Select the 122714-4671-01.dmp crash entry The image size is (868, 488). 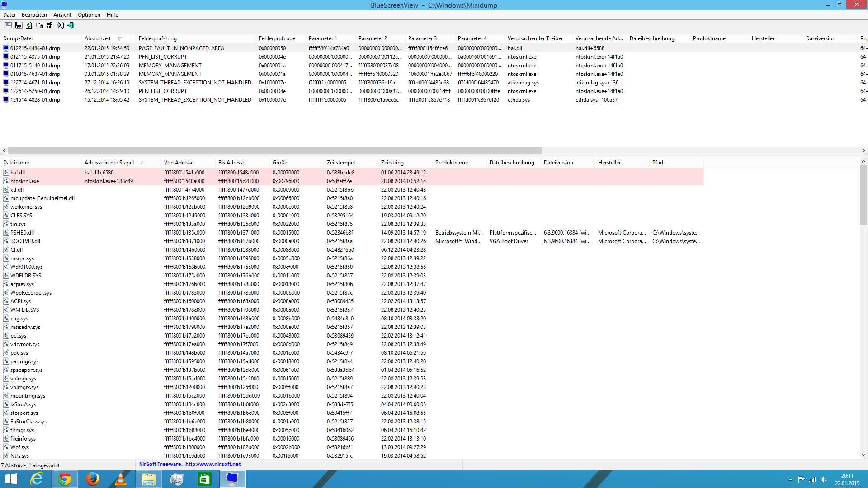point(35,83)
